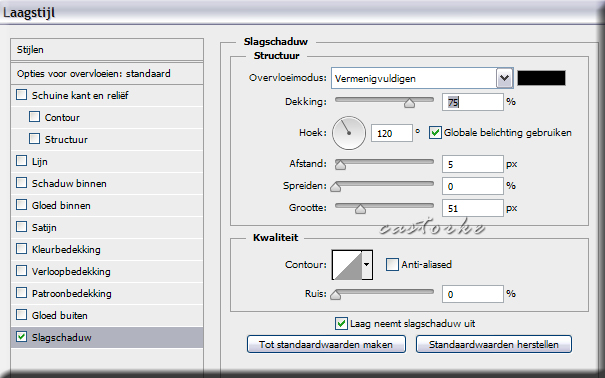Click the Ruis slider thumb
Screen dimensions: 605x378
click(336, 295)
